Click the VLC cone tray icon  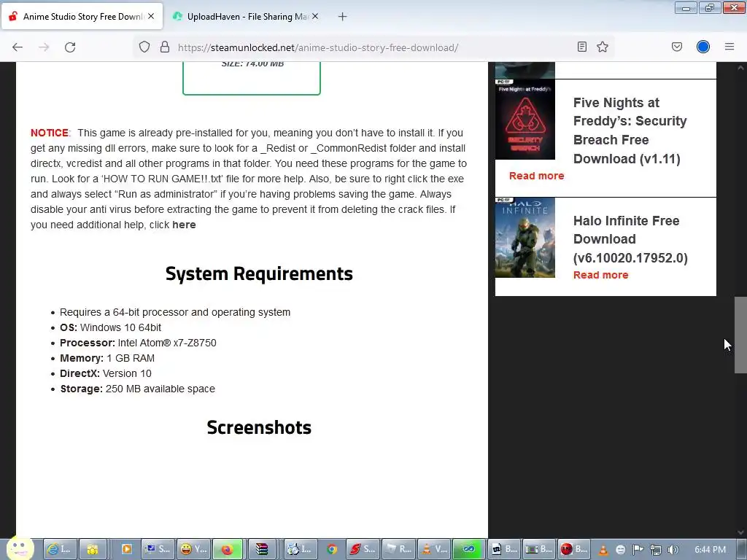tap(603, 550)
